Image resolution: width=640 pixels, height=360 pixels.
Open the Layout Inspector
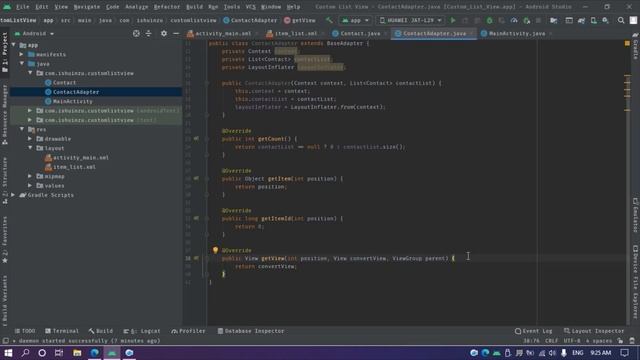coord(594,331)
